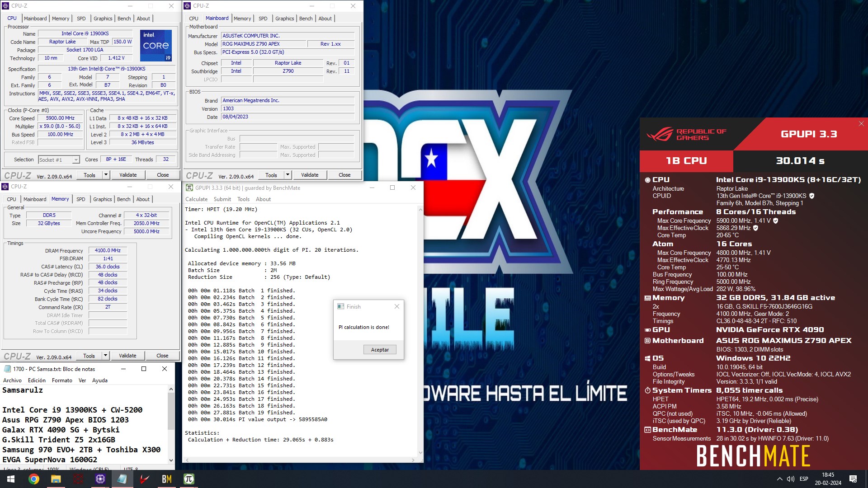Open Tools dropdown arrow in Memory window

click(105, 356)
